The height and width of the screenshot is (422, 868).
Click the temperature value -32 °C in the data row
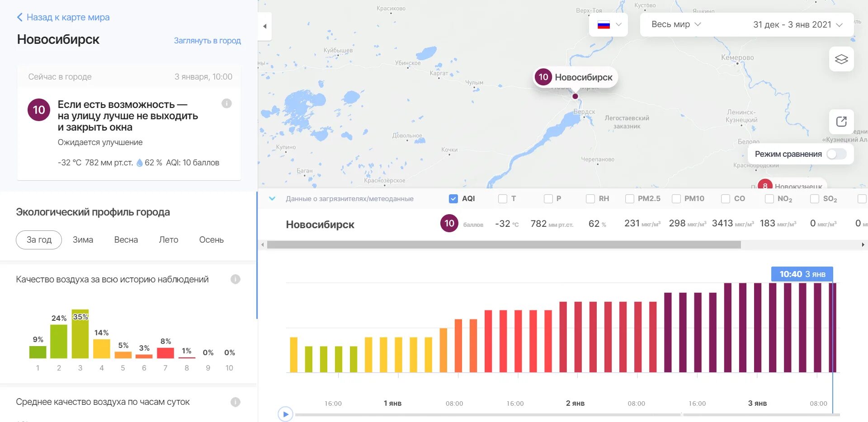[x=507, y=224]
